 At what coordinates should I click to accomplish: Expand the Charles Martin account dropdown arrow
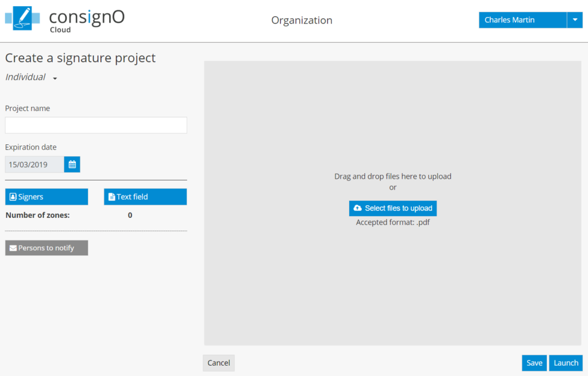tap(575, 20)
